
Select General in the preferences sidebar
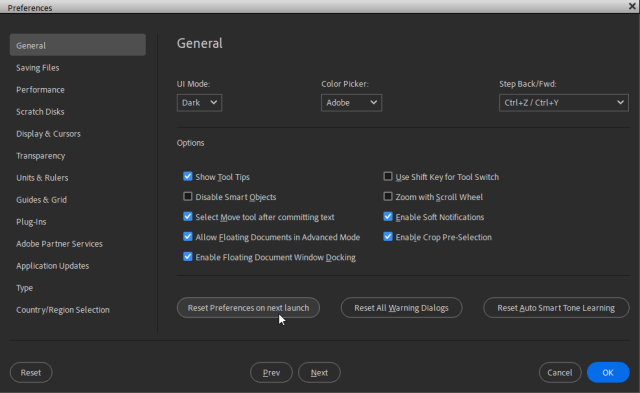(x=78, y=45)
